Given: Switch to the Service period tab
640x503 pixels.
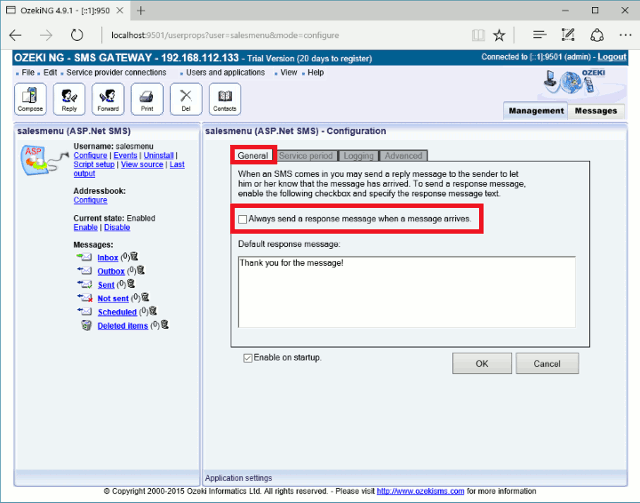Looking at the screenshot, I should [306, 156].
